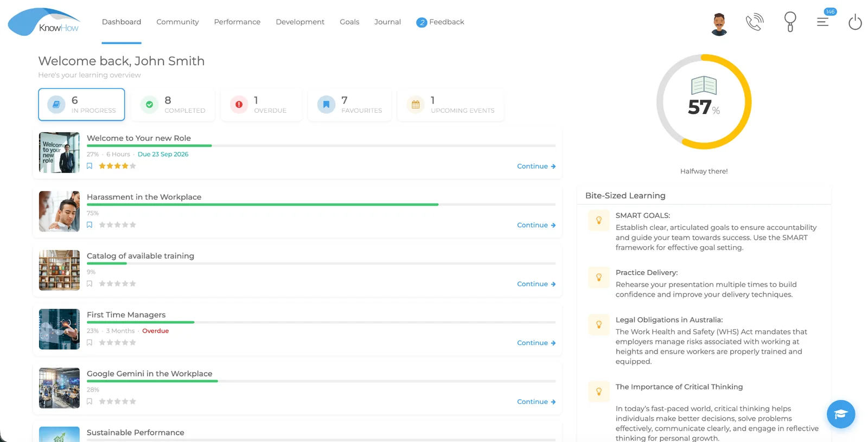Click the 'SMART GOALS:' heading
The width and height of the screenshot is (868, 442).
pos(643,215)
